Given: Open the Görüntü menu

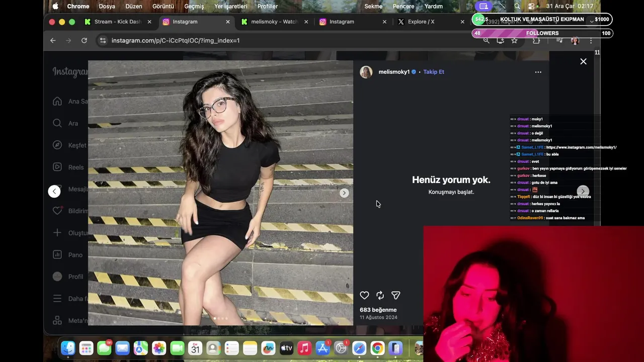Looking at the screenshot, I should 163,6.
